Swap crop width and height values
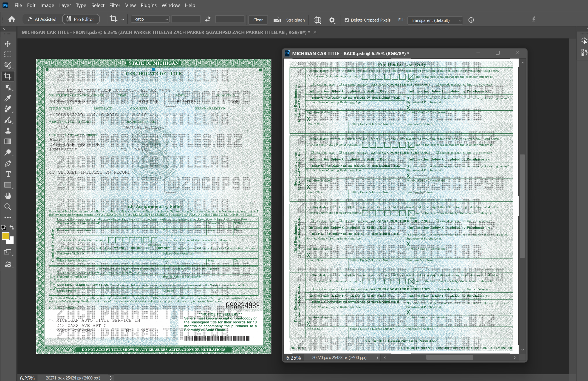This screenshot has width=588, height=381. coord(208,19)
